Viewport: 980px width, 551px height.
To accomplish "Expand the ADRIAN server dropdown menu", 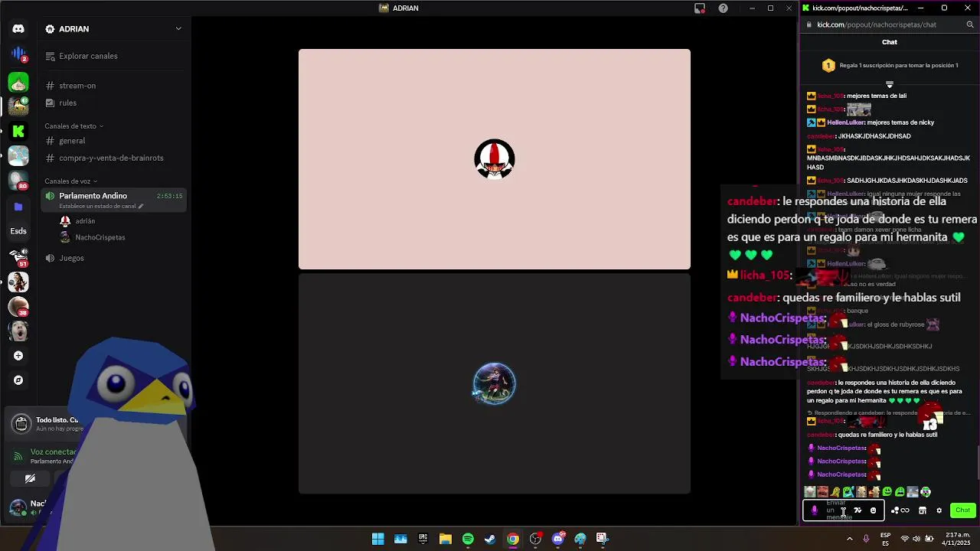I will click(178, 28).
